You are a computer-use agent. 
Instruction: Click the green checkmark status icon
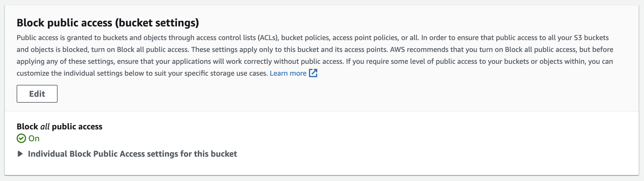[x=21, y=138]
